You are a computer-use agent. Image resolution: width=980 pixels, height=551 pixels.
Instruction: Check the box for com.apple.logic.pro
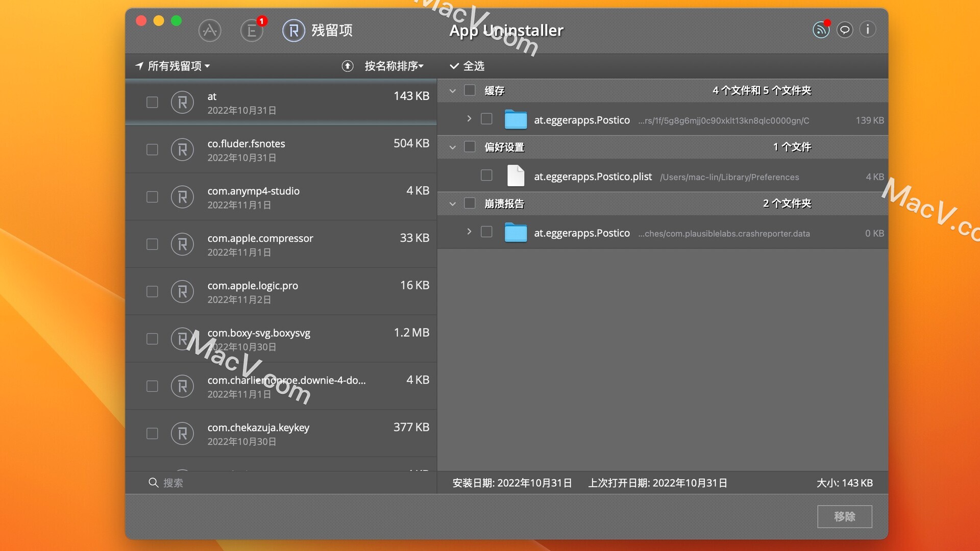click(x=152, y=292)
